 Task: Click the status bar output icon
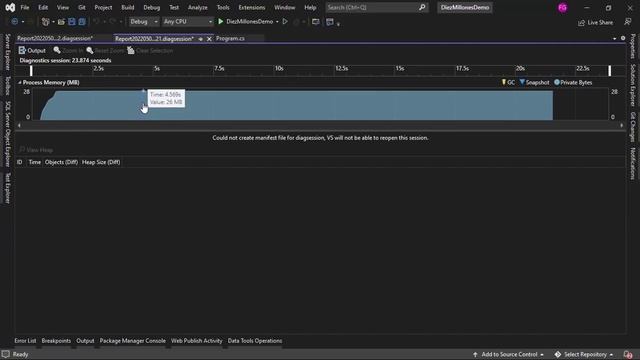pyautogui.click(x=5, y=354)
